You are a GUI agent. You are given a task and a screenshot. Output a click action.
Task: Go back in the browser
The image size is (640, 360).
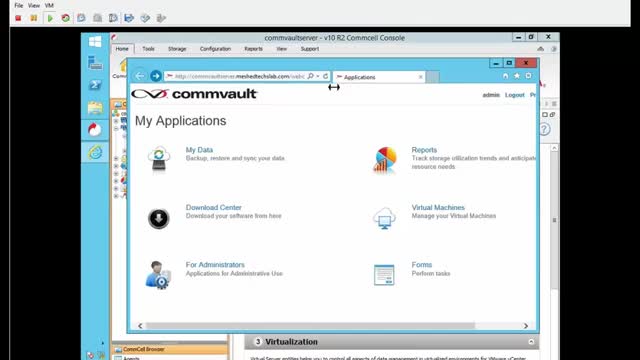[x=140, y=76]
